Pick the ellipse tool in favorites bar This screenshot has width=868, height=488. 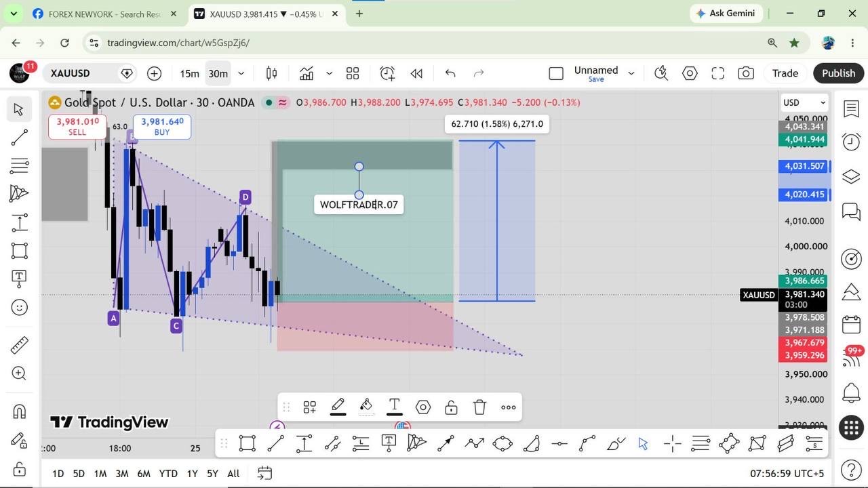pos(502,444)
